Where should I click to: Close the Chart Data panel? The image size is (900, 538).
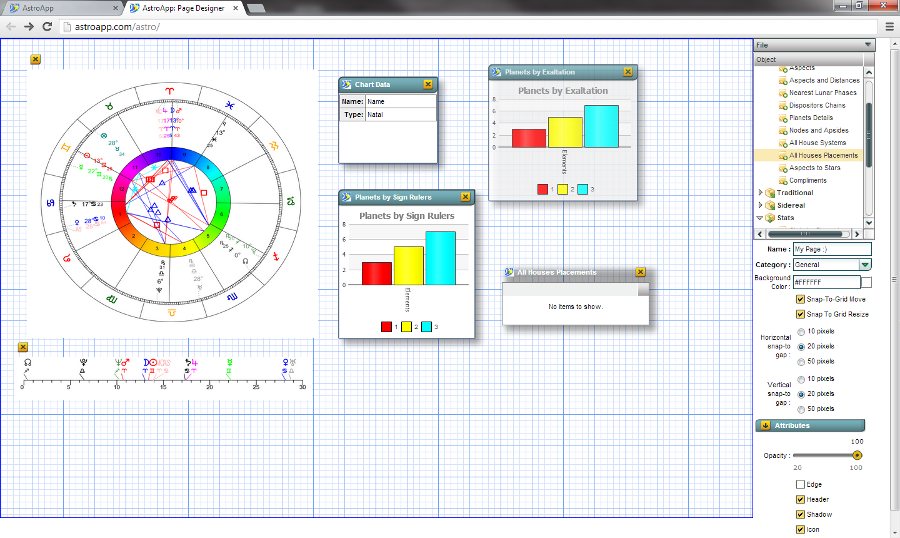pyautogui.click(x=428, y=85)
